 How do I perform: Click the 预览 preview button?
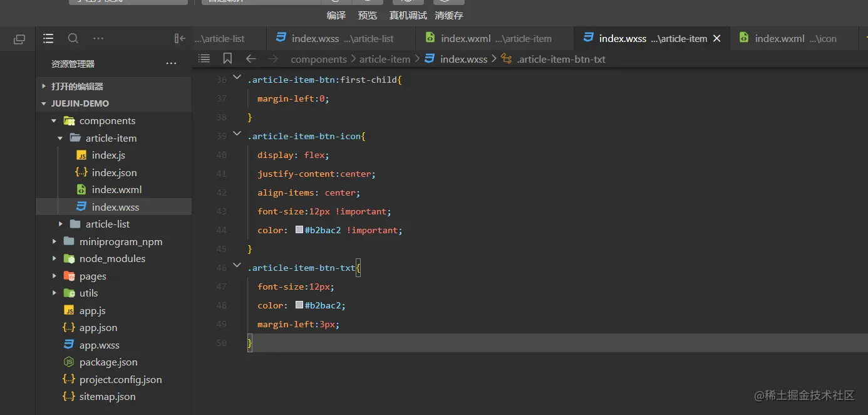(x=368, y=16)
